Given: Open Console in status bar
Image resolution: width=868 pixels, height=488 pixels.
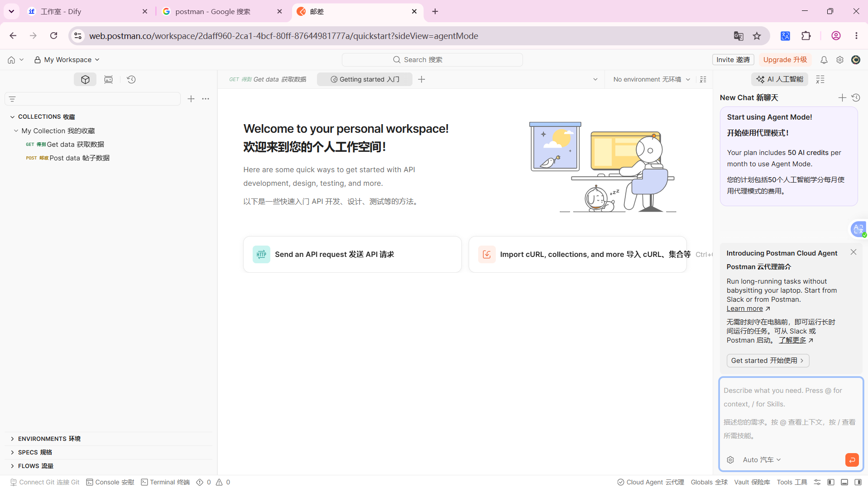Looking at the screenshot, I should tap(110, 482).
